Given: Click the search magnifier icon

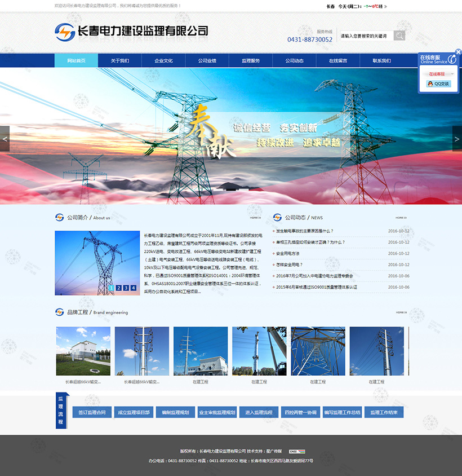Looking at the screenshot, I should point(399,36).
